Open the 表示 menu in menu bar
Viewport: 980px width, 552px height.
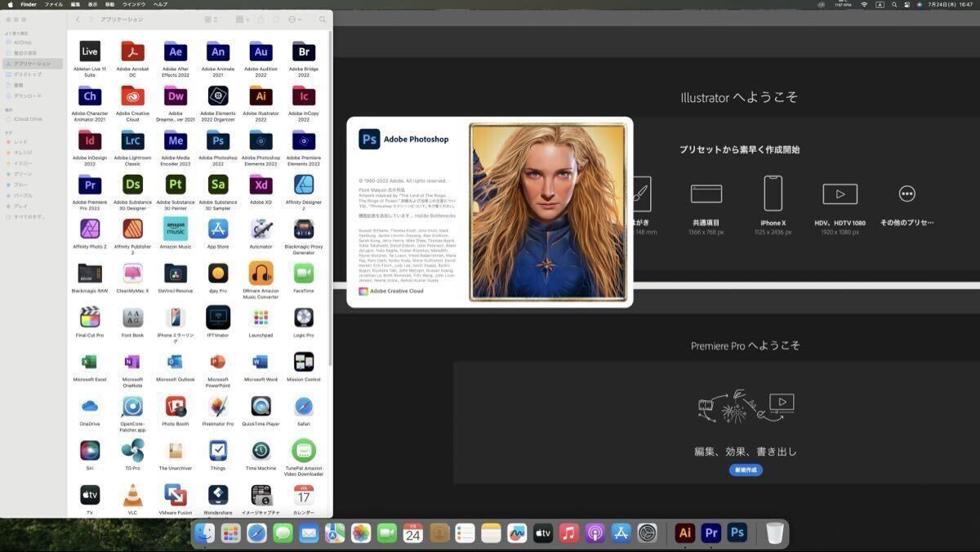pos(92,4)
